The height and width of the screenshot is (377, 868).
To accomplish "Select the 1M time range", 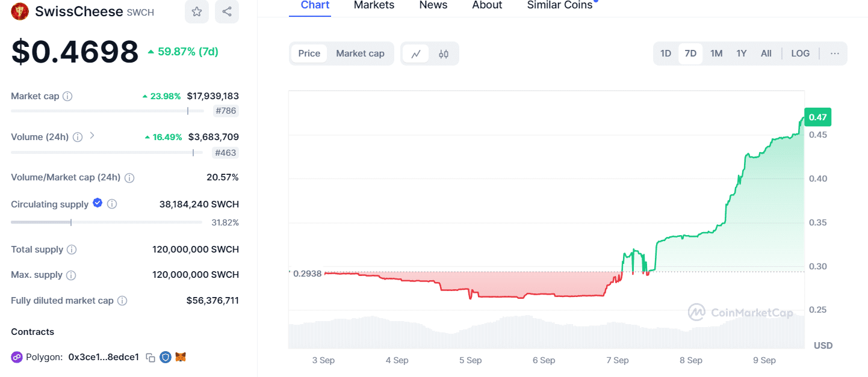I will (x=716, y=54).
